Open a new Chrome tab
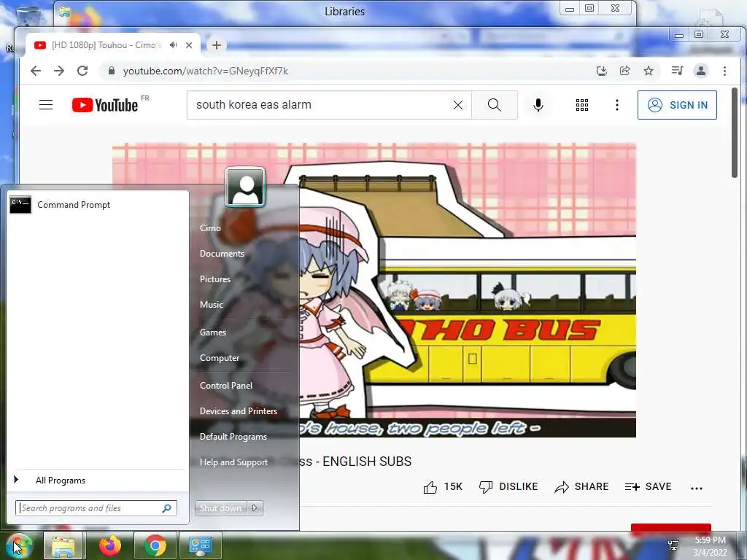The width and height of the screenshot is (747, 560). (216, 45)
